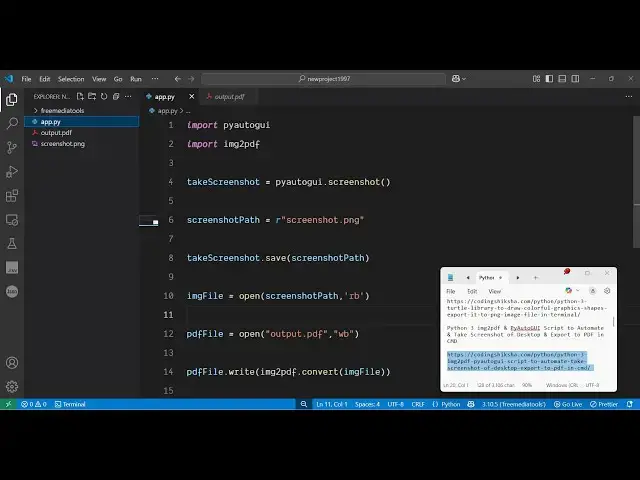Click Prettier in status bar

click(x=604, y=404)
